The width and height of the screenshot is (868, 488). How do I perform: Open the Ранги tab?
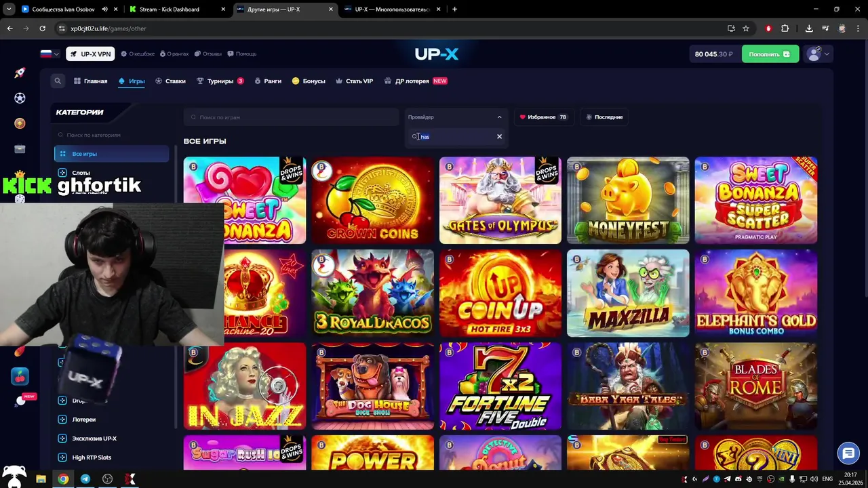pos(268,81)
